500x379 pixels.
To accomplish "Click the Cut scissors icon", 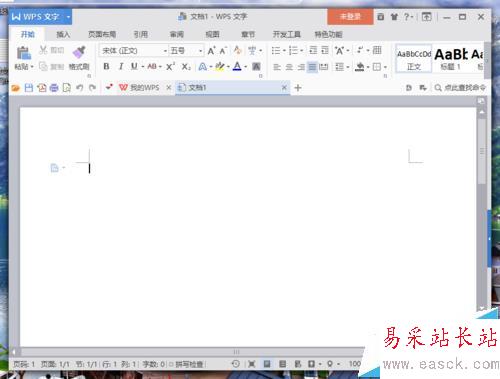I will pos(43,50).
